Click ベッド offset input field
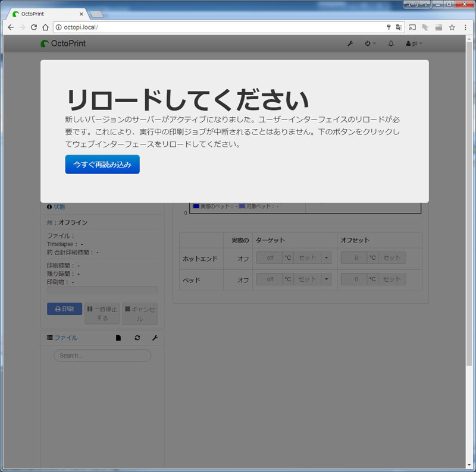476x472 pixels. coord(354,279)
